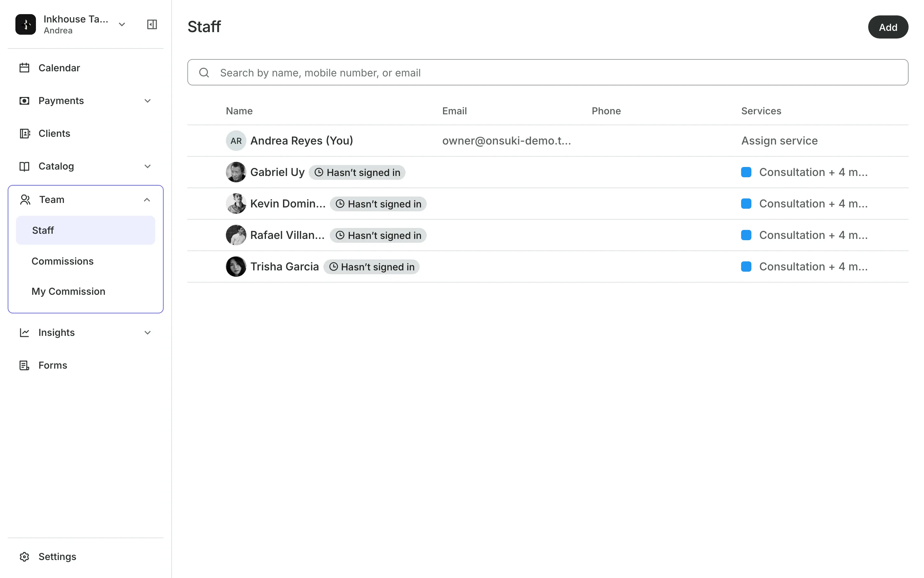This screenshot has height=578, width=924.
Task: Expand the Catalog menu chevron
Action: (148, 166)
